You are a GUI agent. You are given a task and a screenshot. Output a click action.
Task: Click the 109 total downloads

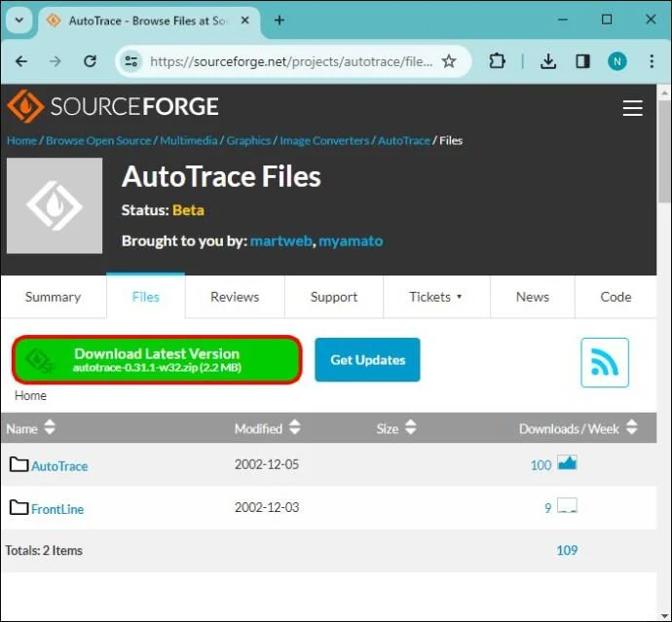point(567,550)
